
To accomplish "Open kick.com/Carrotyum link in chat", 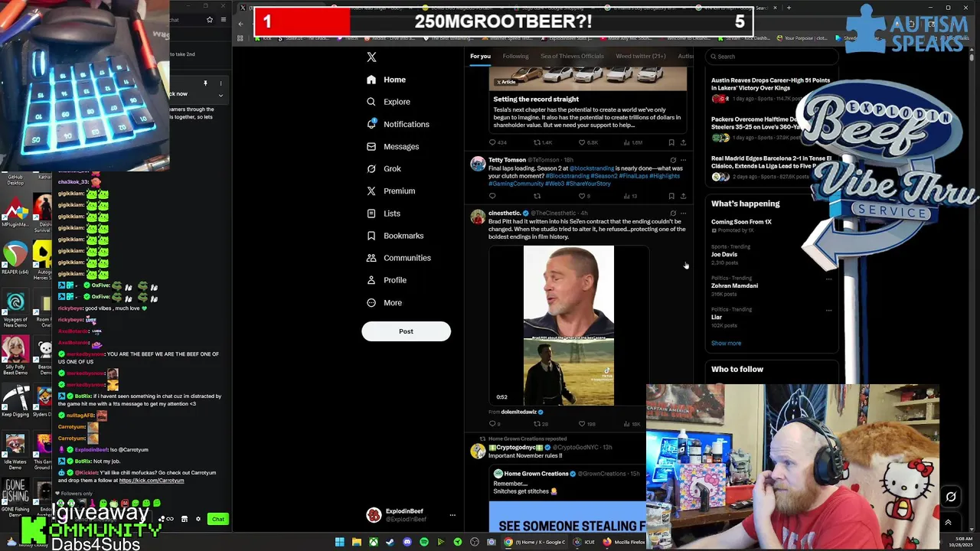I will pyautogui.click(x=152, y=481).
